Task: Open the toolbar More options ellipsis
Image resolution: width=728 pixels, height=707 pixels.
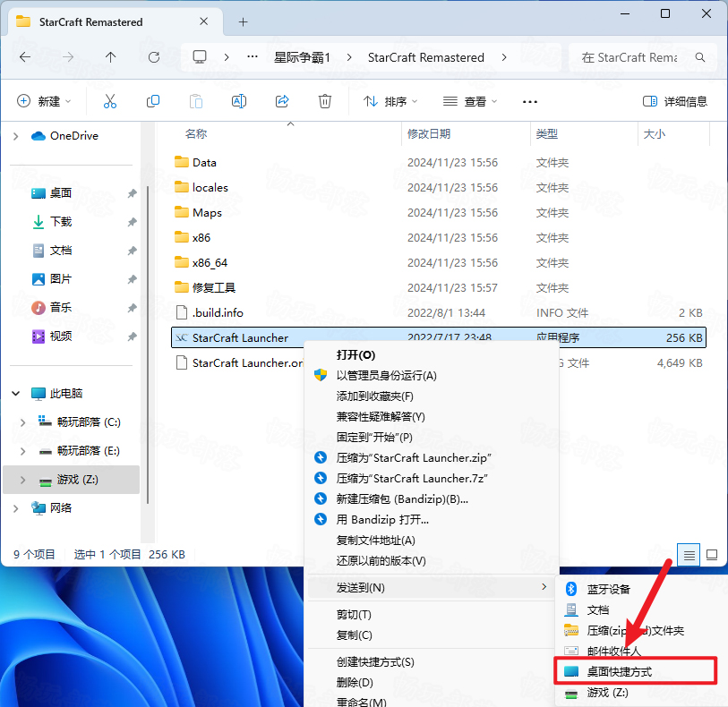Action: click(530, 102)
